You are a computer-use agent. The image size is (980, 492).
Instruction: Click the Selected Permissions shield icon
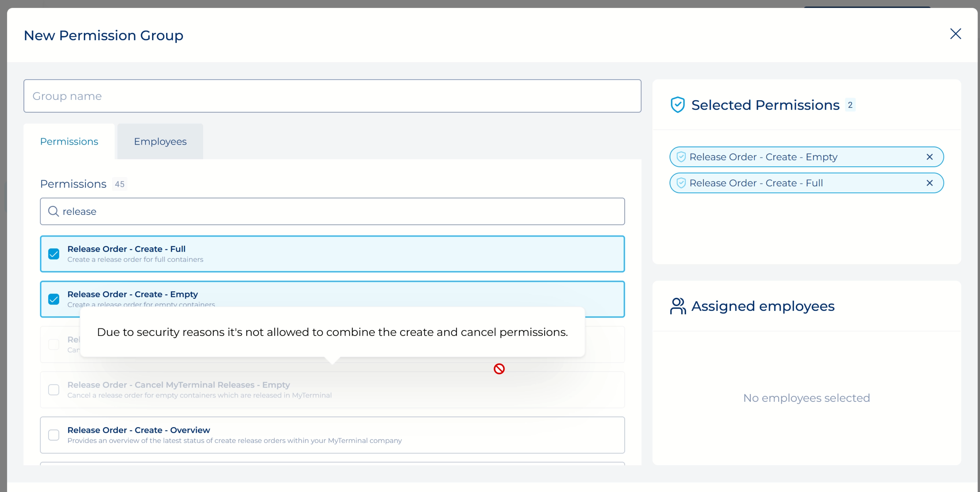[x=678, y=105]
